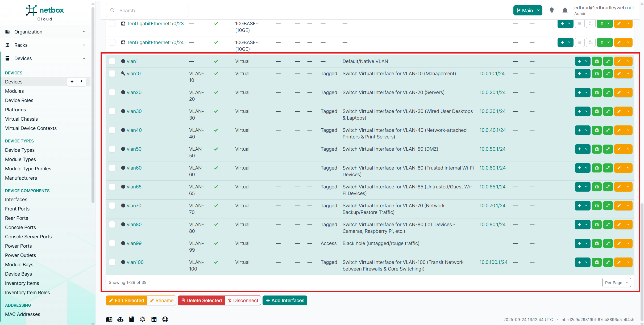Open the LinkedIn icon in footer
The height and width of the screenshot is (325, 644).
coord(154,319)
